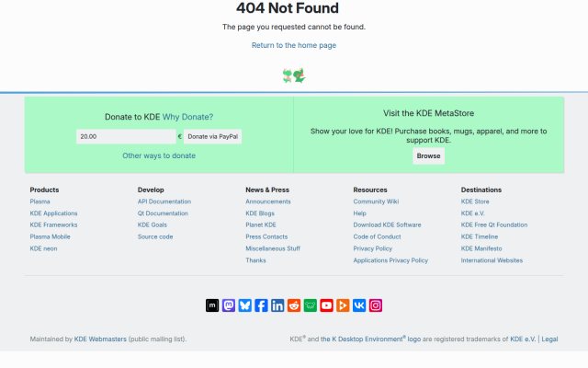This screenshot has width=588, height=368.
Task: Open KDE's Mastodon profile icon
Action: pos(229,305)
